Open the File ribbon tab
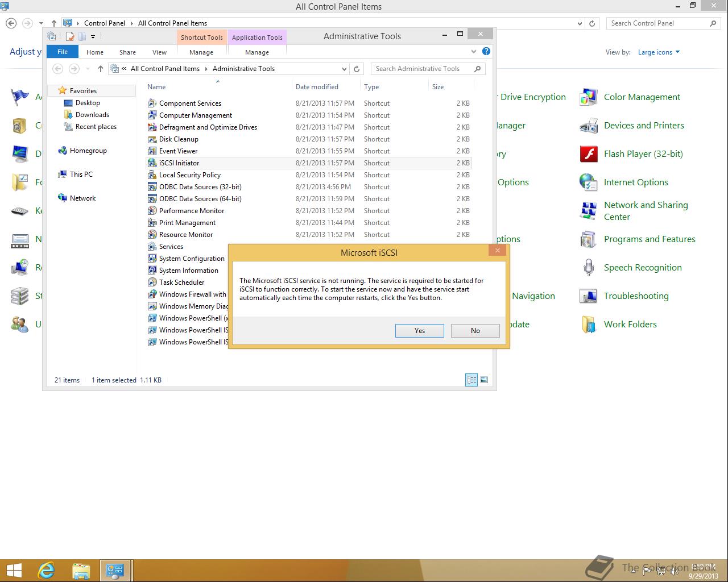 [63, 52]
